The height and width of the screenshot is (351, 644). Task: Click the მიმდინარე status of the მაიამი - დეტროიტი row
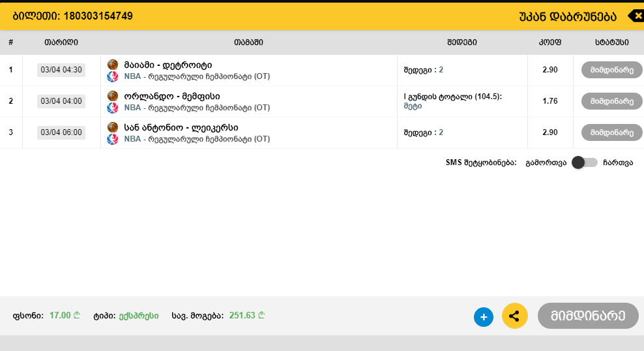[x=611, y=70]
